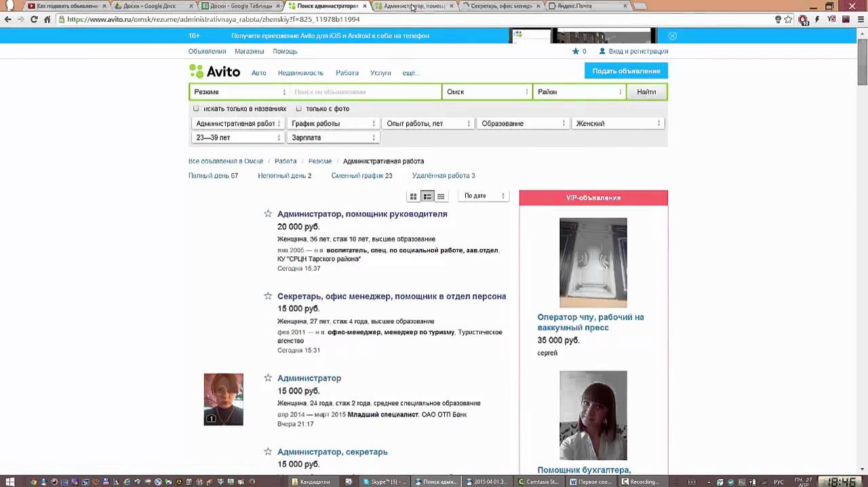Star the 'Администратор, помощник руководителя' resume

coord(268,214)
